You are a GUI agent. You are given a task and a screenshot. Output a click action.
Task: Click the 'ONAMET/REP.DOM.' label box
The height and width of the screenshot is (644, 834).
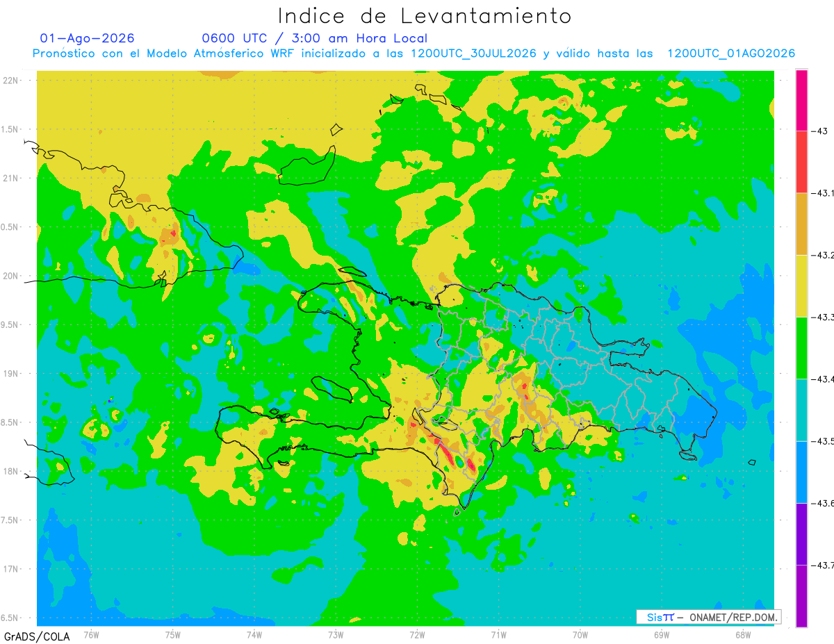[x=708, y=617]
